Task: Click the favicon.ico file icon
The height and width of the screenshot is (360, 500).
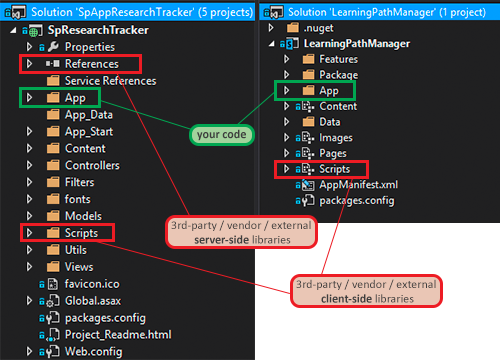Action: pos(53,284)
